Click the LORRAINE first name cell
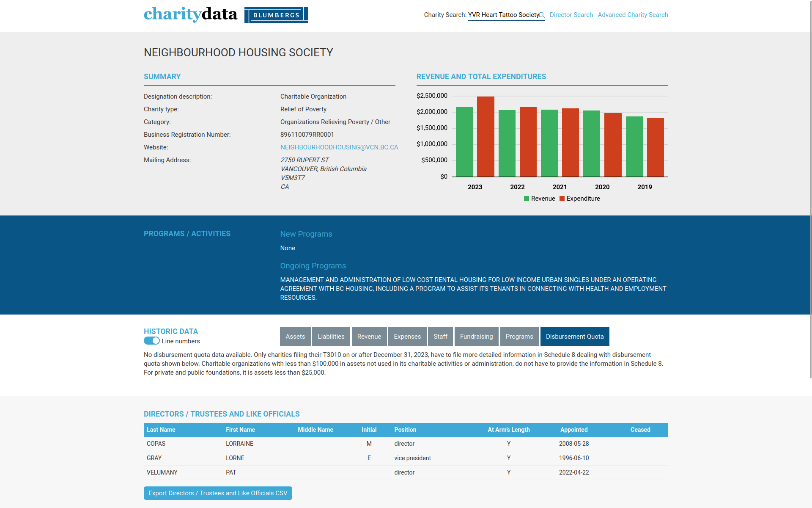 [x=239, y=444]
